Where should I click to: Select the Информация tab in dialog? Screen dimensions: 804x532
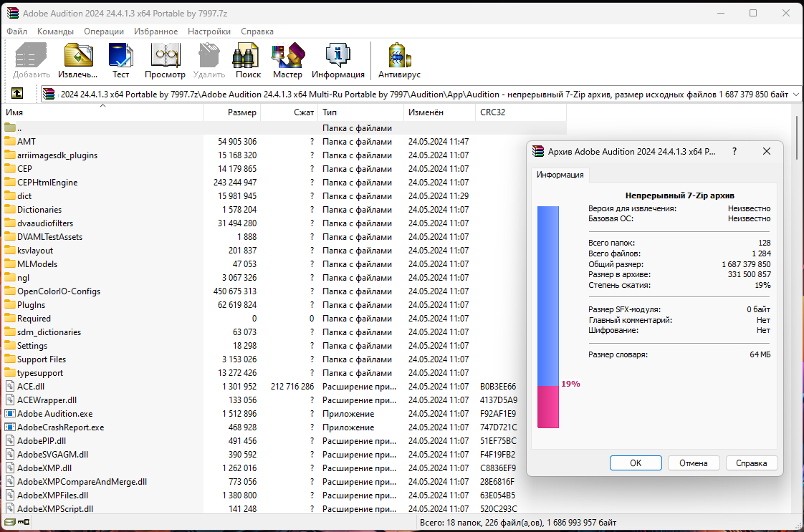coord(560,175)
